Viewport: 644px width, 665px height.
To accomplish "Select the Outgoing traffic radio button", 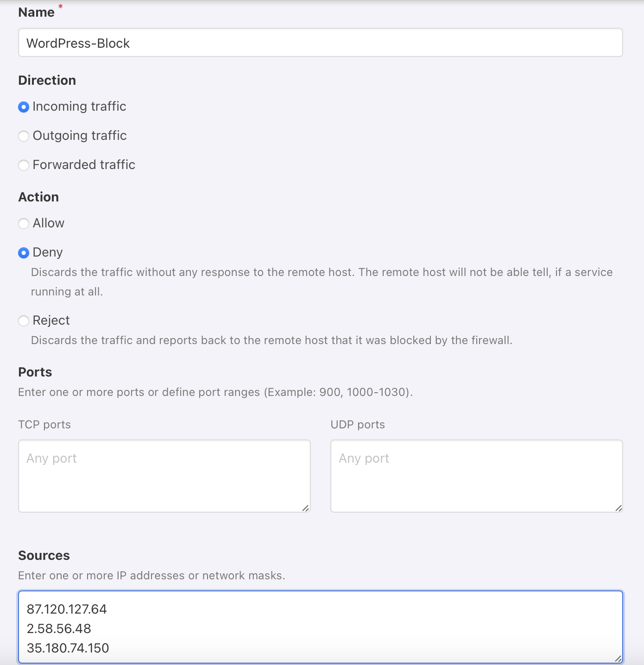I will (24, 136).
